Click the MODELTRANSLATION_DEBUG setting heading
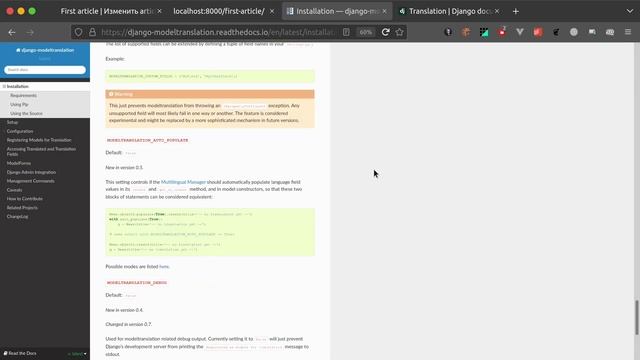The width and height of the screenshot is (640, 360). click(x=137, y=283)
